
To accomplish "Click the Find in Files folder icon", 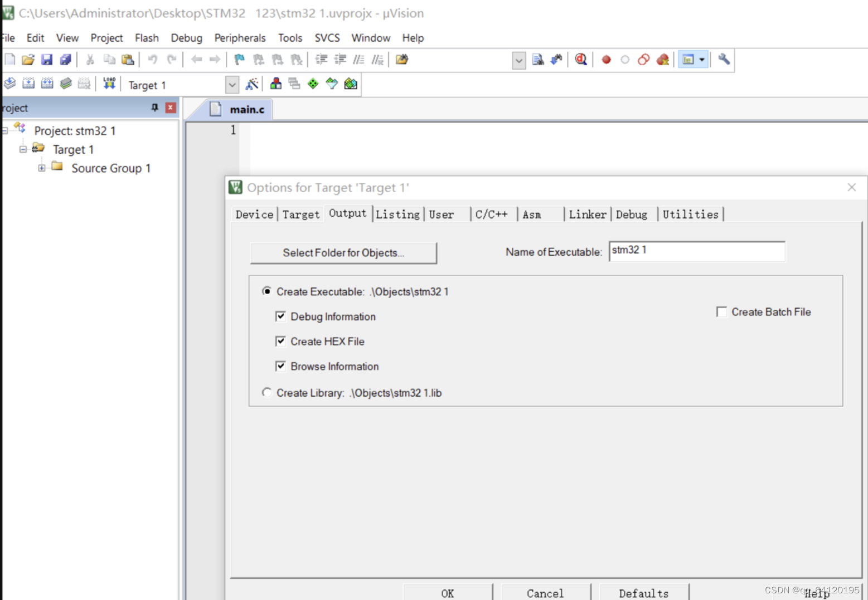I will 402,60.
